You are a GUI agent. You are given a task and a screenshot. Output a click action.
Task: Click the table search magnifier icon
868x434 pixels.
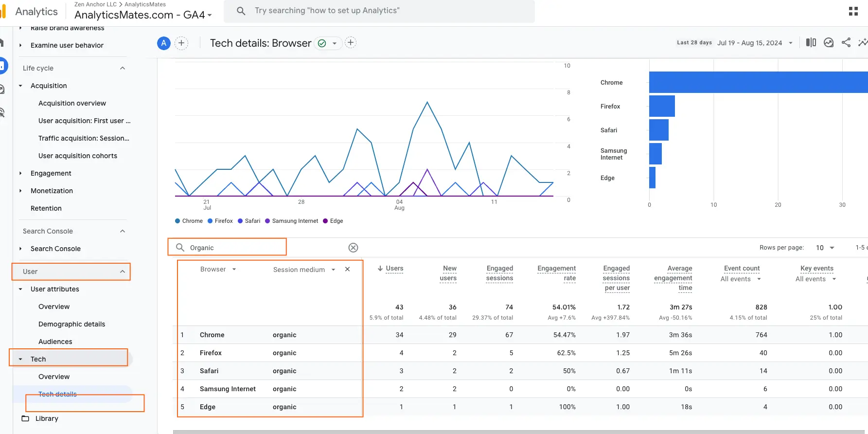tap(180, 248)
